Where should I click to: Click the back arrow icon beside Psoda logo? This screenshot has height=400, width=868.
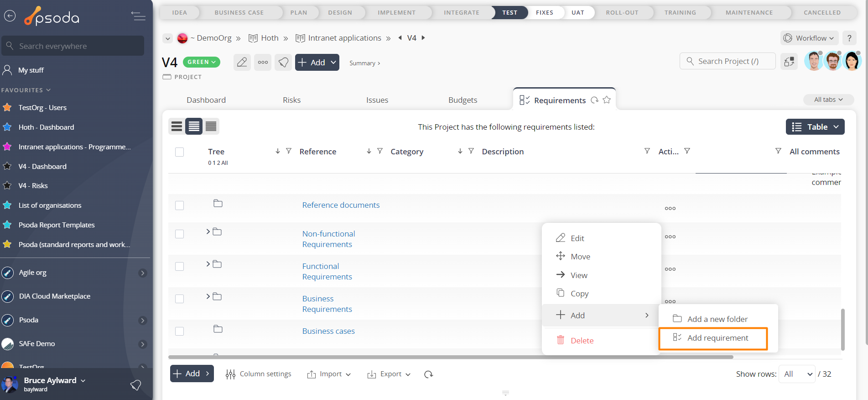point(10,16)
